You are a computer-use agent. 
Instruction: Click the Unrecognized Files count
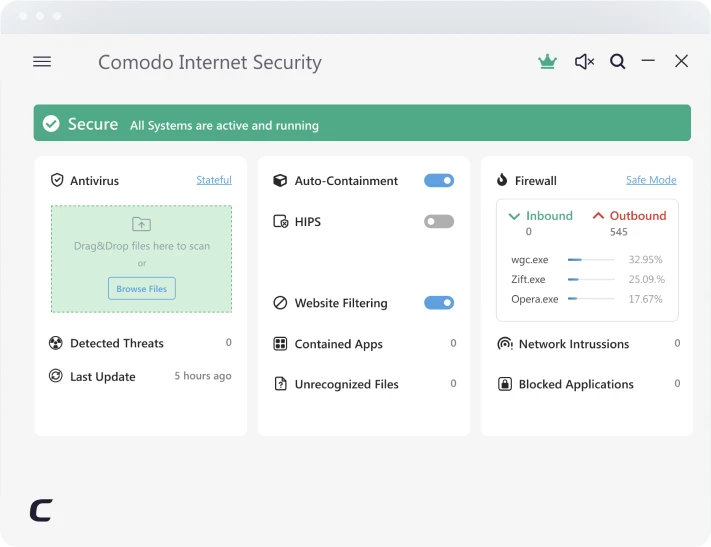pyautogui.click(x=453, y=384)
